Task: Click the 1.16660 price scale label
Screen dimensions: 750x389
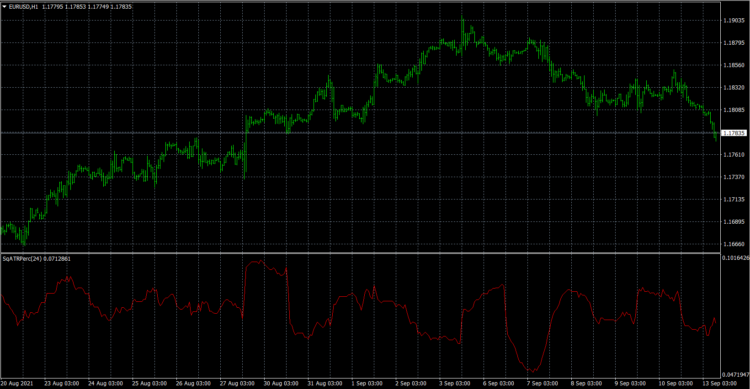Action: click(733, 244)
